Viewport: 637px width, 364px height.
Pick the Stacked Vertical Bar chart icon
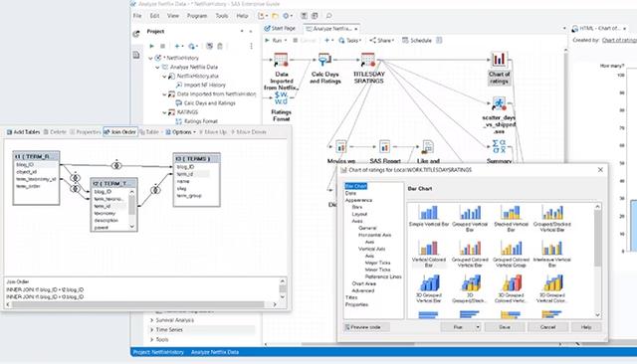(511, 212)
